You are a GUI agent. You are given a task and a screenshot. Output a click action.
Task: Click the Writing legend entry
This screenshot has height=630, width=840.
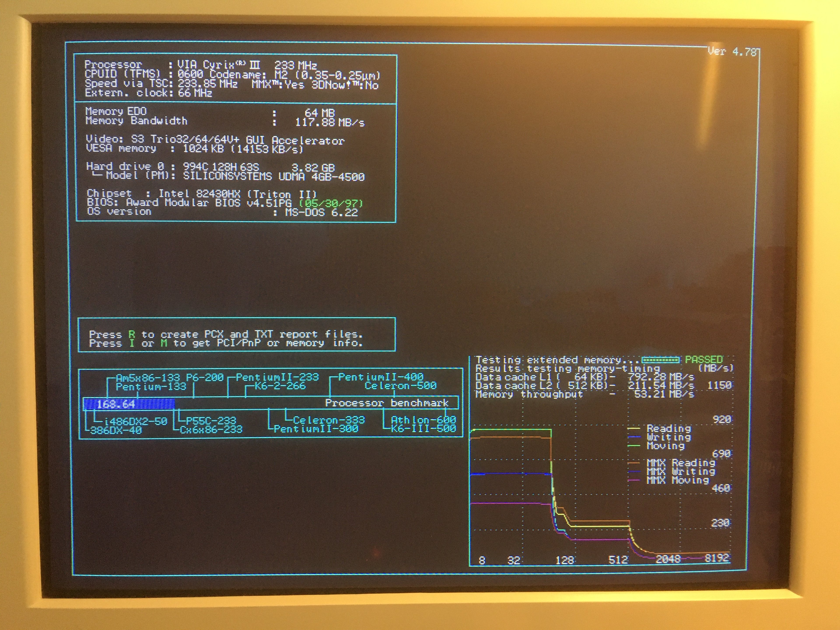[x=669, y=437]
